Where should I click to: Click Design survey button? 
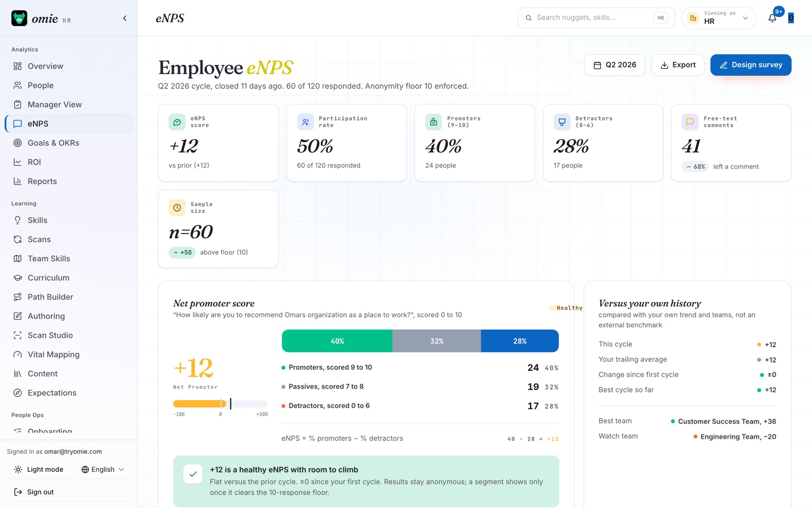[x=751, y=65]
